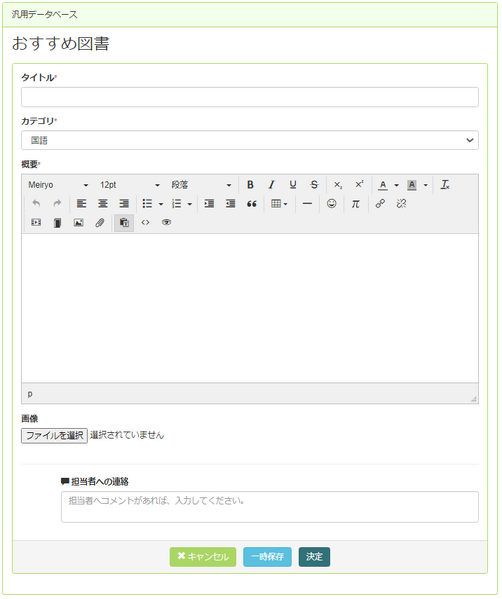Image resolution: width=502 pixels, height=599 pixels.
Task: Click the 選択されていません file status text
Action: pos(127,435)
